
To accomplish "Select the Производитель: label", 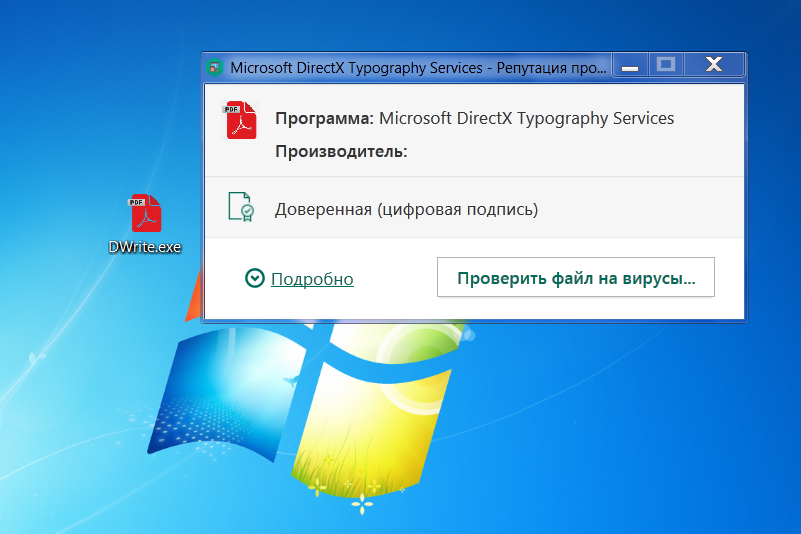I will point(341,152).
